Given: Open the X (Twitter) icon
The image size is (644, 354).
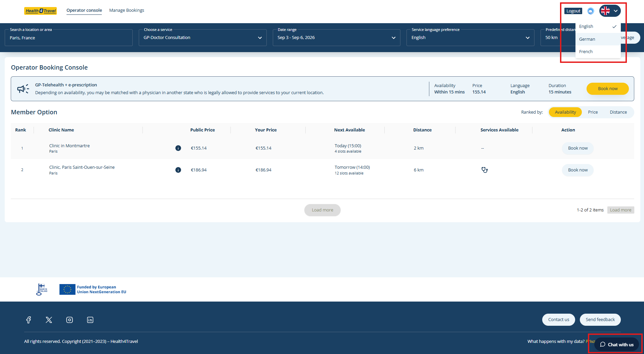Looking at the screenshot, I should 49,320.
